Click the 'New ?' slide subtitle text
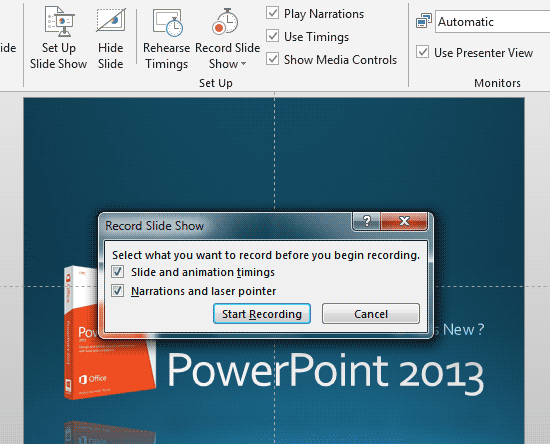 [463, 329]
